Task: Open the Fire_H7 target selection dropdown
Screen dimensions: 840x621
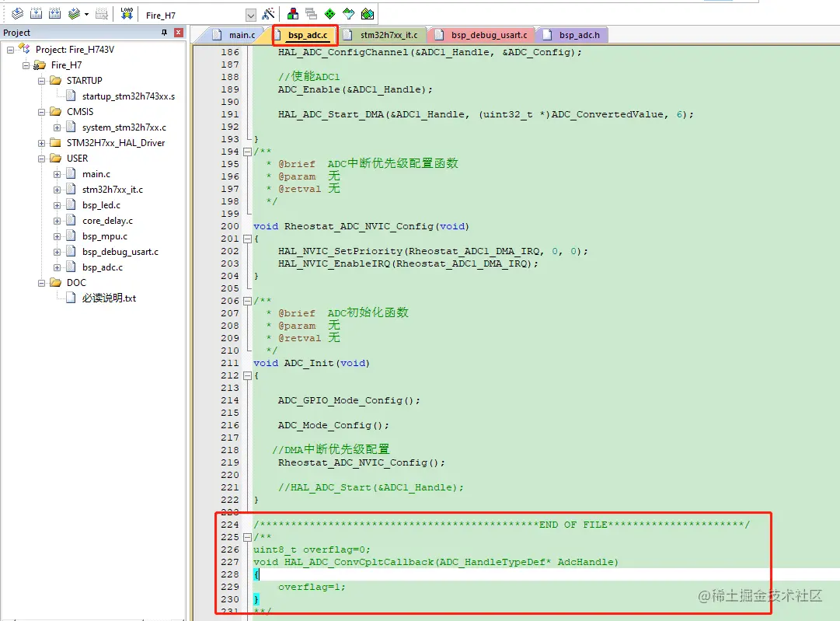Action: pos(251,15)
